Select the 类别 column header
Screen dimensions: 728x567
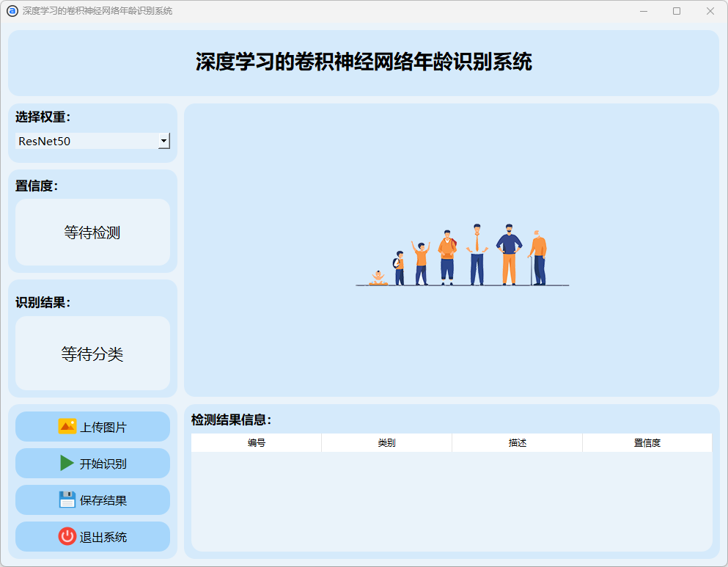click(x=386, y=443)
